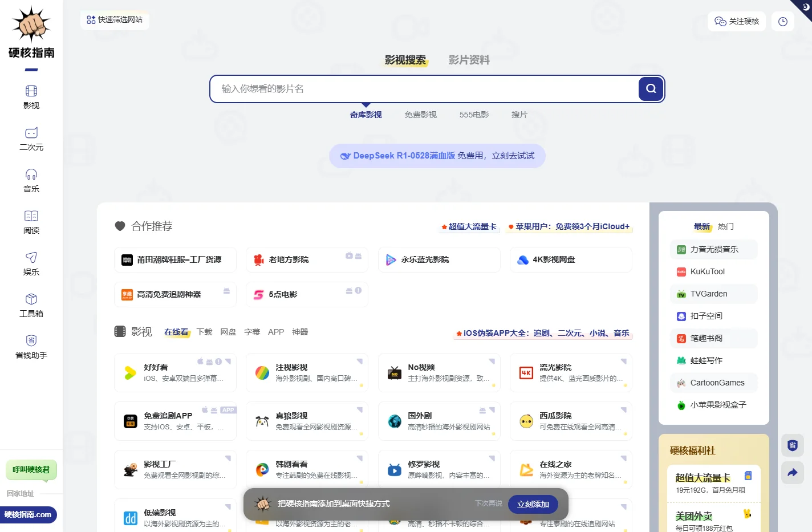This screenshot has width=812, height=532.
Task: Expand corner arrow on No视频 card
Action: point(492,362)
